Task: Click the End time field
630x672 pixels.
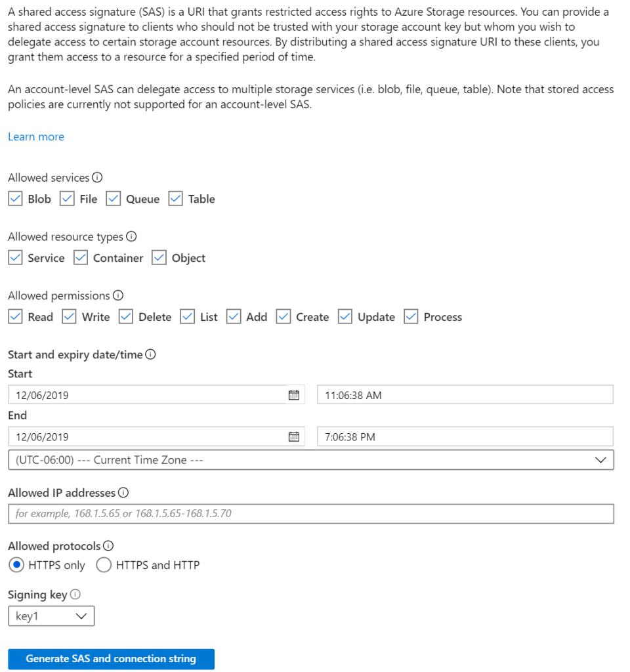Action: (x=465, y=436)
